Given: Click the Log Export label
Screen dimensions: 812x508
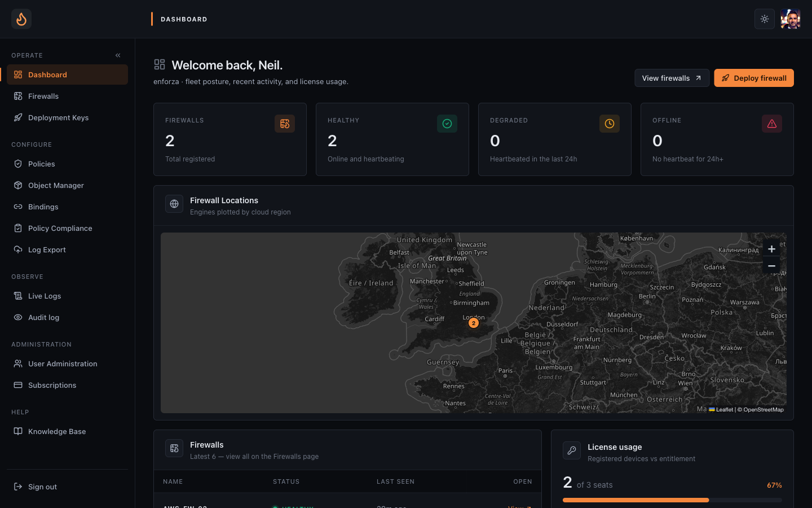Looking at the screenshot, I should tap(47, 249).
